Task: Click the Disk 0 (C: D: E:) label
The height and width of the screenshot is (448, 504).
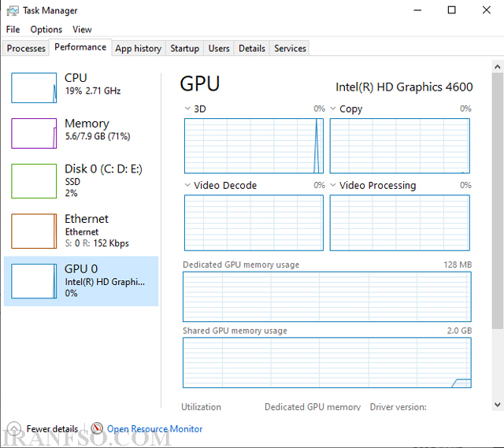Action: click(x=103, y=168)
